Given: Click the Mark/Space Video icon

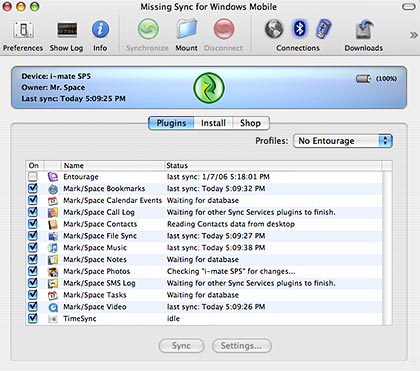Looking at the screenshot, I should (53, 307).
